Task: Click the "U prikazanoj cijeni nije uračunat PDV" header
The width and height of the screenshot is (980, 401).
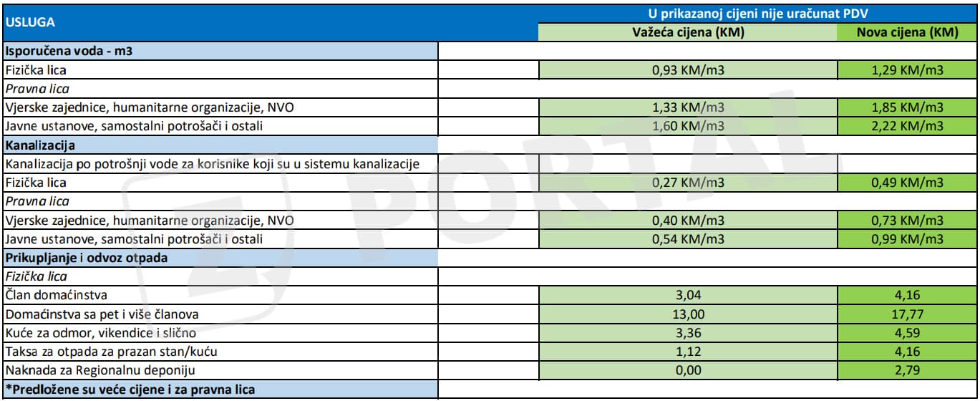Action: pos(756,14)
